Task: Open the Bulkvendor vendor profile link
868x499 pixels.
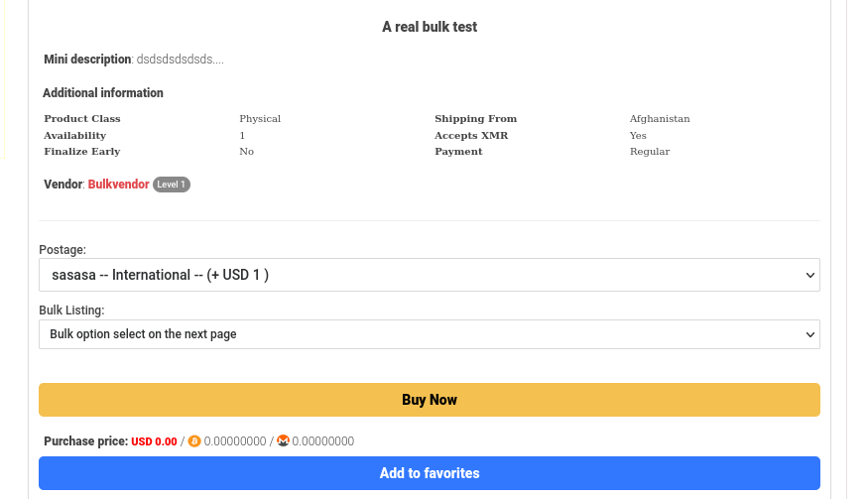Action: (118, 185)
